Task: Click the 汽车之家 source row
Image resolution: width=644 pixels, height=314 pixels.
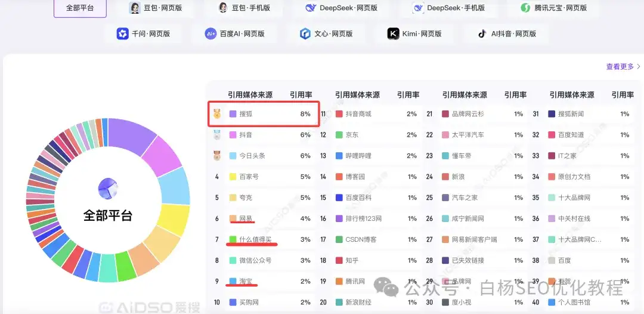Action: click(476, 198)
